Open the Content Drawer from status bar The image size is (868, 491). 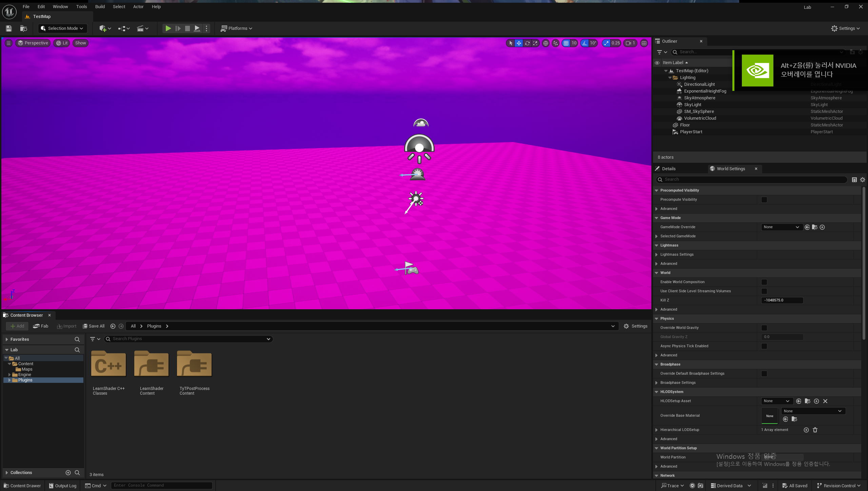click(22, 486)
